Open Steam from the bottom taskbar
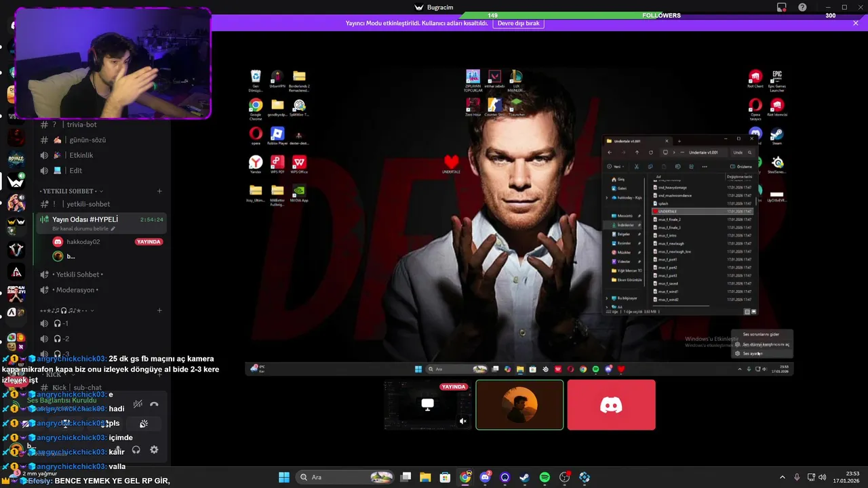Image resolution: width=868 pixels, height=488 pixels. click(525, 477)
